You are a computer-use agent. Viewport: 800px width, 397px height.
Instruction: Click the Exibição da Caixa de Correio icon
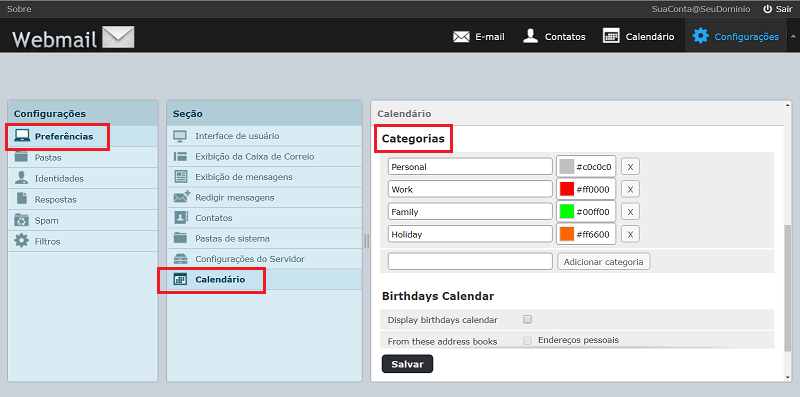[181, 157]
